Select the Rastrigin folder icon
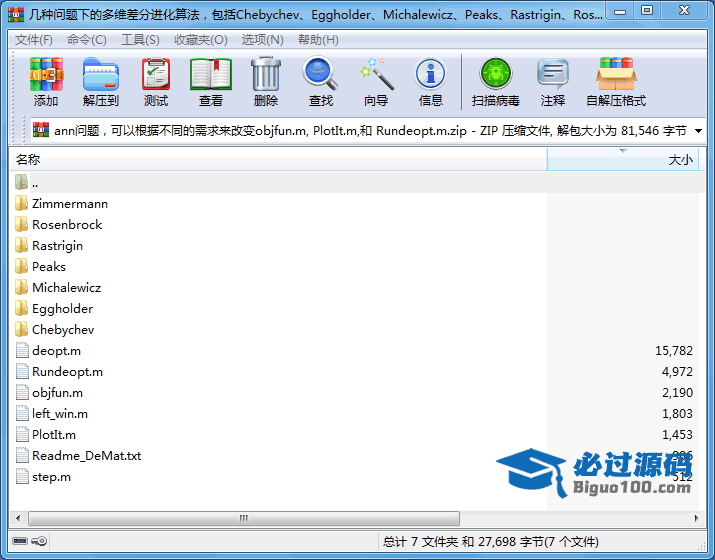715x560 pixels. click(x=21, y=245)
